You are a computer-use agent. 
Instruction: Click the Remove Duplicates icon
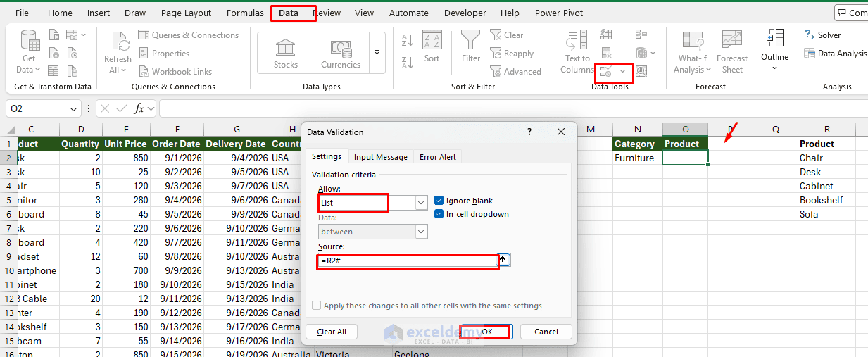pyautogui.click(x=605, y=53)
